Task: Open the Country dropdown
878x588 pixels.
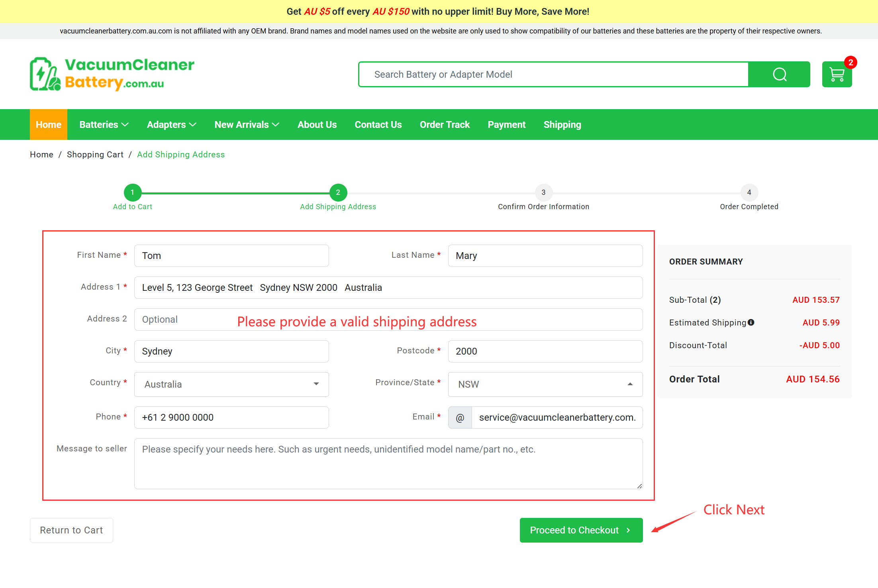Action: 231,384
